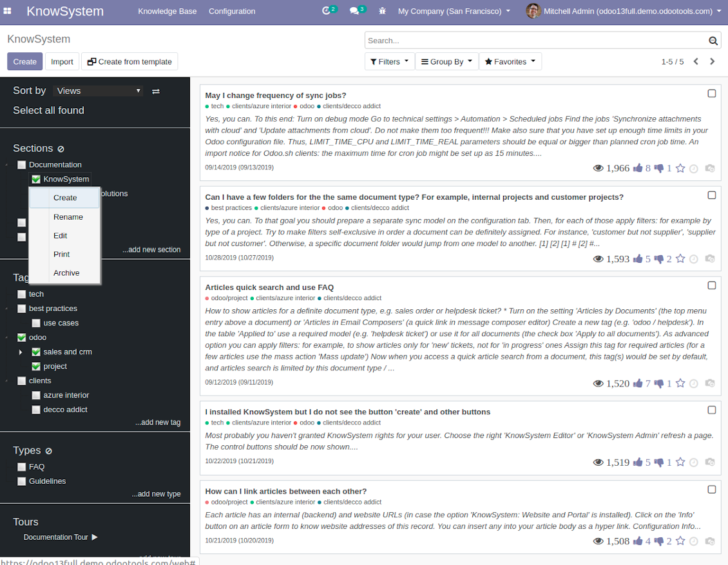Open the My Company (San Francisco) switcher
This screenshot has height=565, width=728.
(454, 11)
